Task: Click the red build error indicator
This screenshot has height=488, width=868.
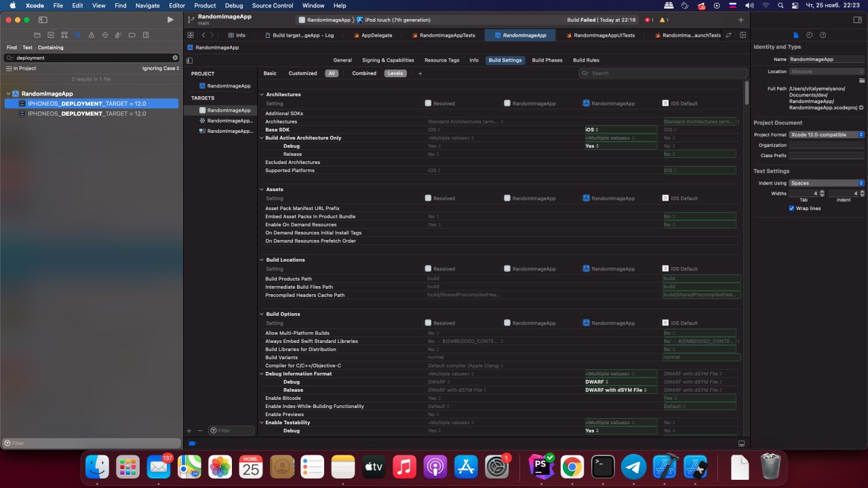Action: (650, 20)
